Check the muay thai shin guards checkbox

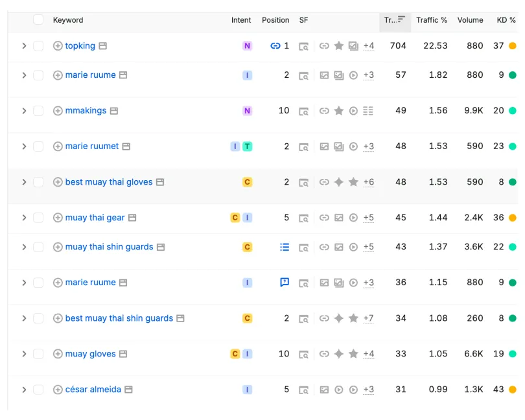coord(38,247)
